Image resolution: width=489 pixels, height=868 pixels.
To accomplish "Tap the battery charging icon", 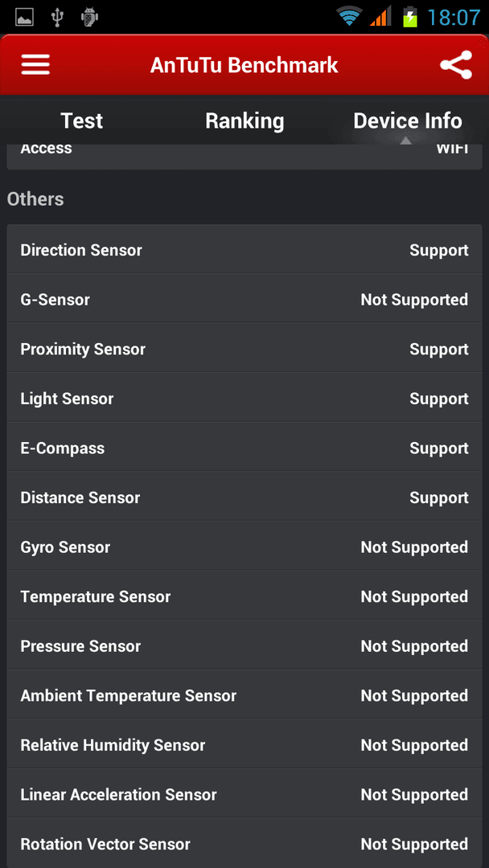I will pyautogui.click(x=410, y=17).
